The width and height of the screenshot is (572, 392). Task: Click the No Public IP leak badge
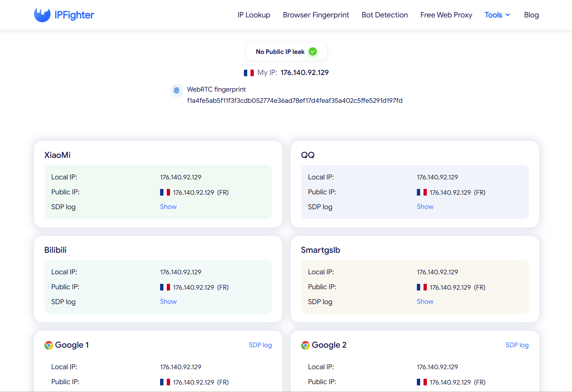tap(286, 51)
